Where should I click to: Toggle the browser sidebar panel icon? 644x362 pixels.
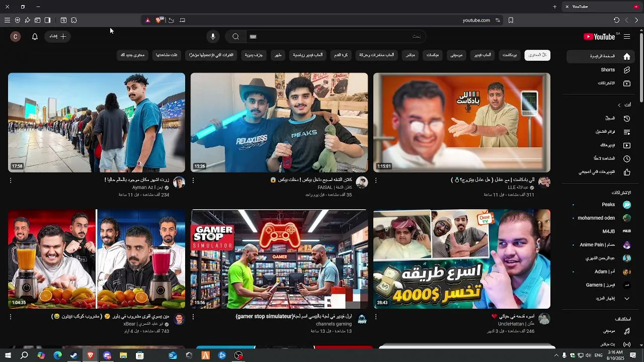point(47,20)
